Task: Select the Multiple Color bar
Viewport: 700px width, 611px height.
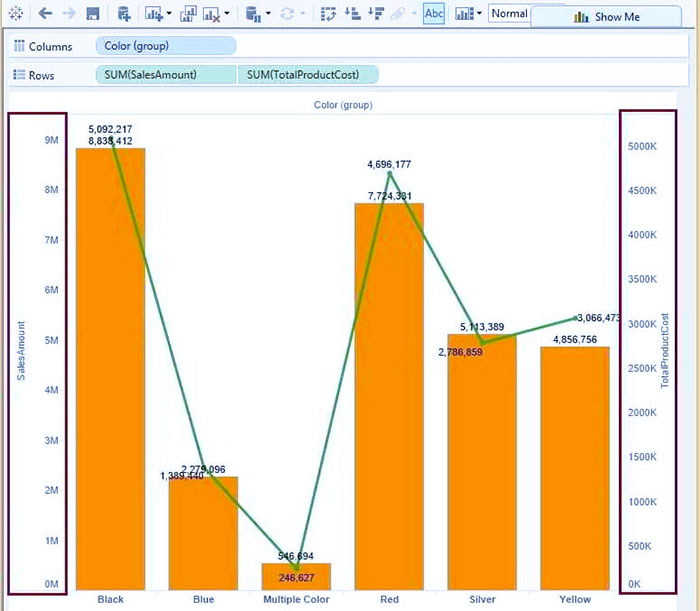Action: (x=296, y=577)
